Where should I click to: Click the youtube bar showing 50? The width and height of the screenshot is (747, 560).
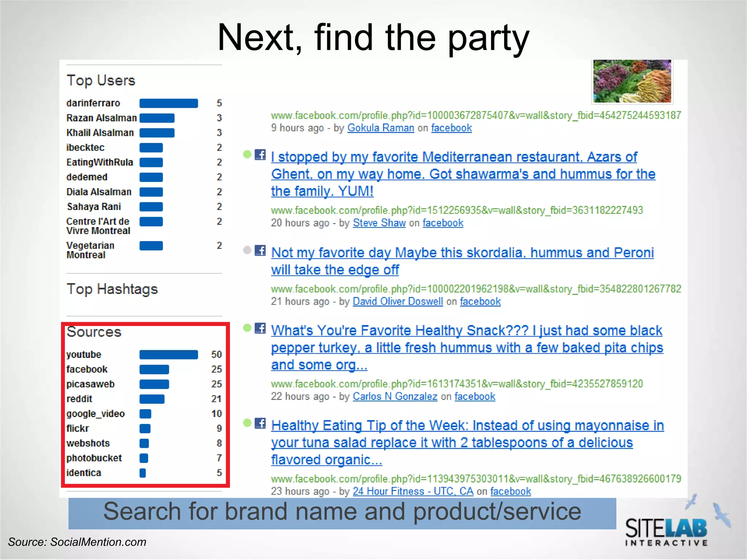[x=169, y=354]
